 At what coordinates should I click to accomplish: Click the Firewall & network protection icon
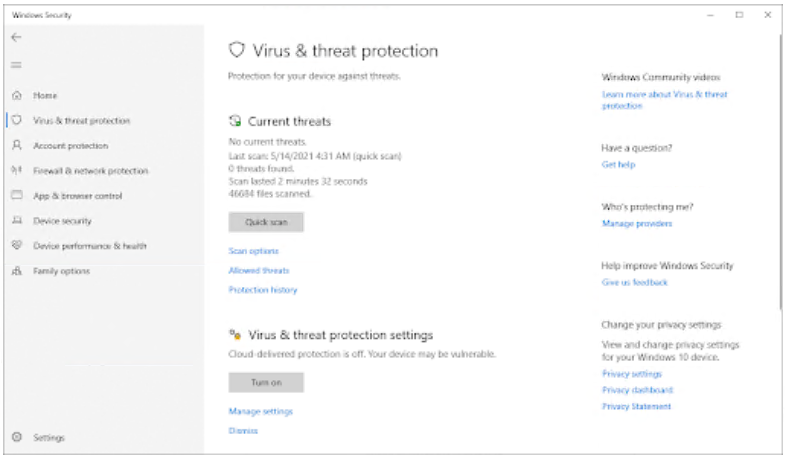[x=17, y=171]
